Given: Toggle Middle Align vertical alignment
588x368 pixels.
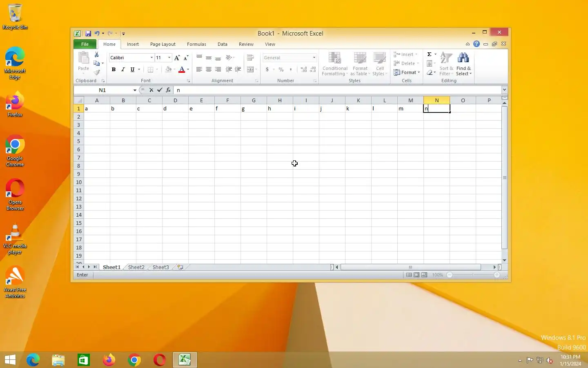Looking at the screenshot, I should [x=209, y=58].
